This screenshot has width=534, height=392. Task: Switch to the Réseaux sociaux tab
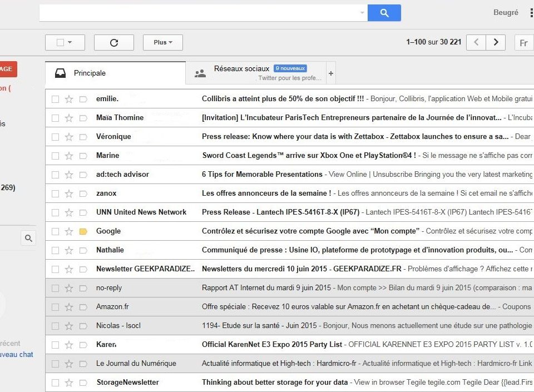[x=256, y=73]
